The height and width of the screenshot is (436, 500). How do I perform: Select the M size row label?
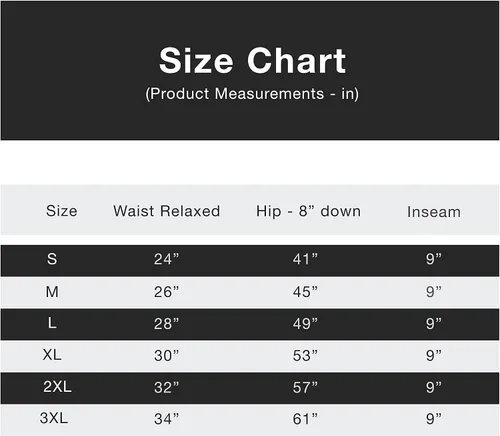pos(52,292)
